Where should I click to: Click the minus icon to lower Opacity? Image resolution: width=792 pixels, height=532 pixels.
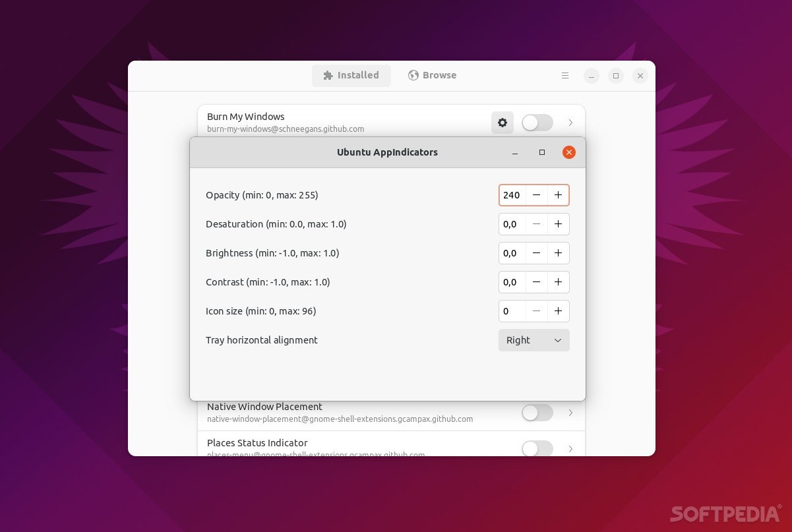tap(536, 195)
